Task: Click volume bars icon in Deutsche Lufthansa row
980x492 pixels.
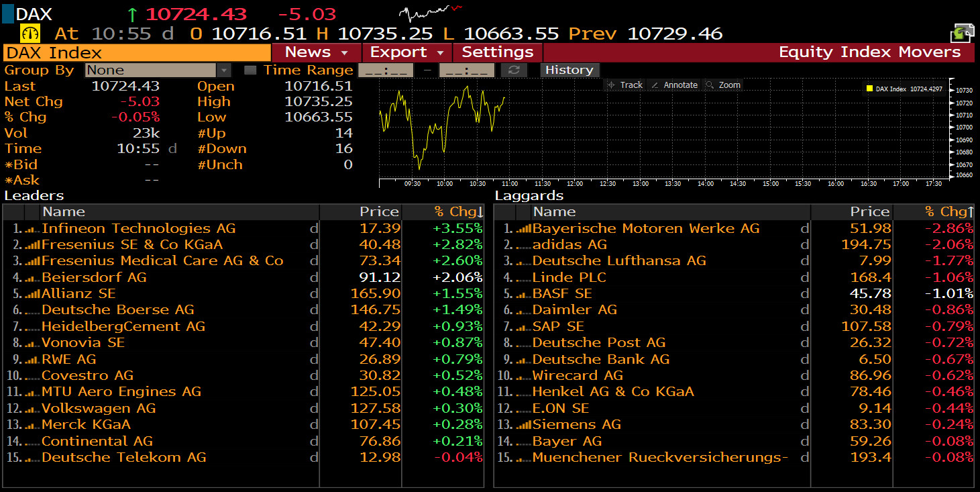Action: click(524, 261)
